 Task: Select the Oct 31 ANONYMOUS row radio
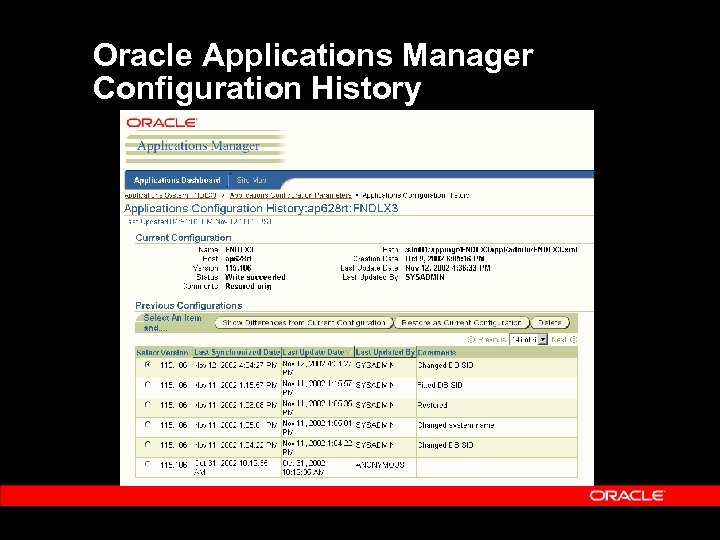(x=147, y=464)
